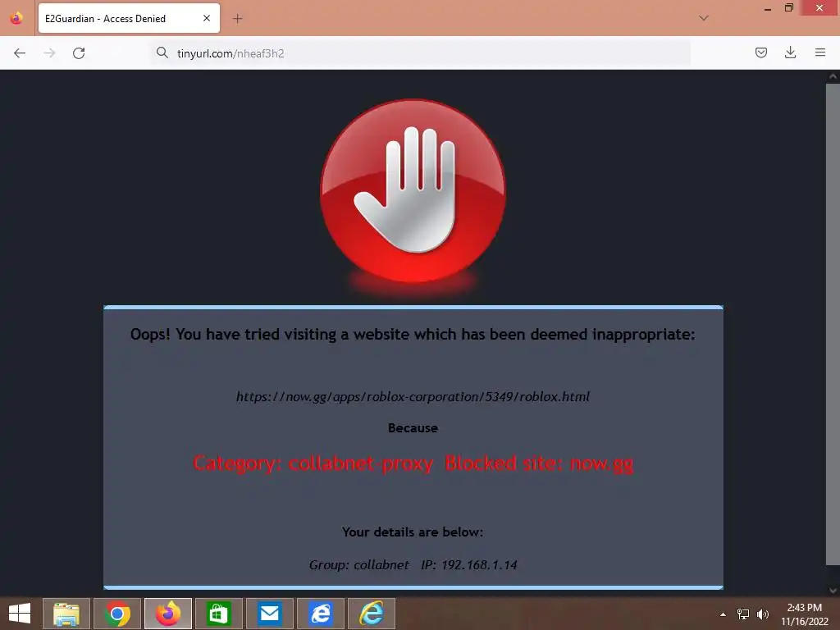
Task: Show hidden system tray icons
Action: click(x=724, y=614)
